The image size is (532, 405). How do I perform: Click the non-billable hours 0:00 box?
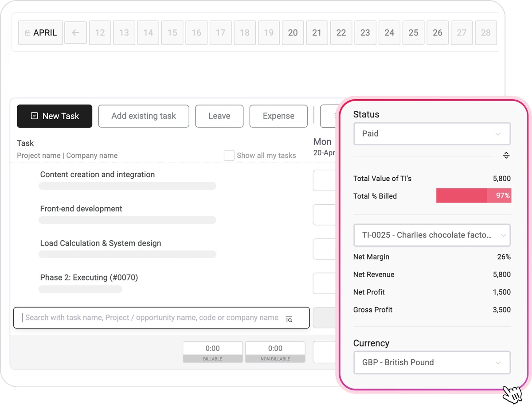pos(275,352)
